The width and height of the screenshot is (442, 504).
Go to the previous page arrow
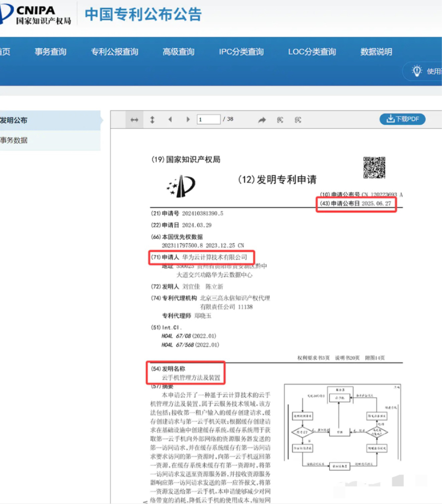(x=170, y=120)
